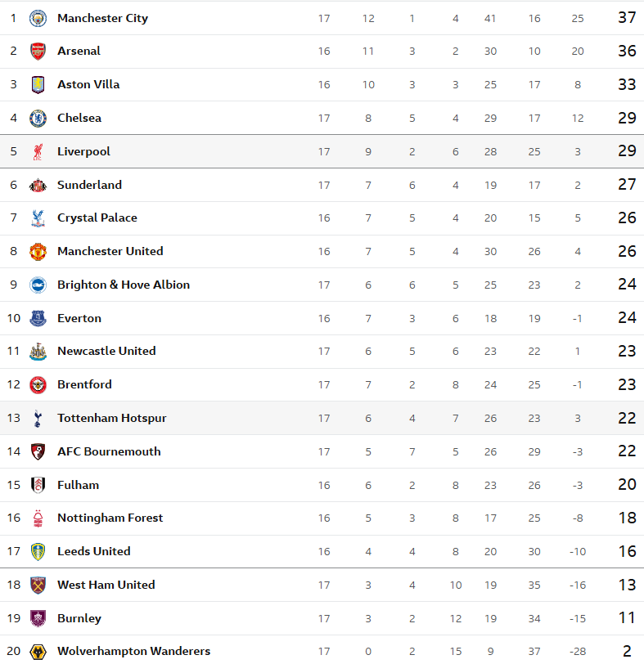
Task: Click the Newcastle United crest
Action: pos(38,352)
